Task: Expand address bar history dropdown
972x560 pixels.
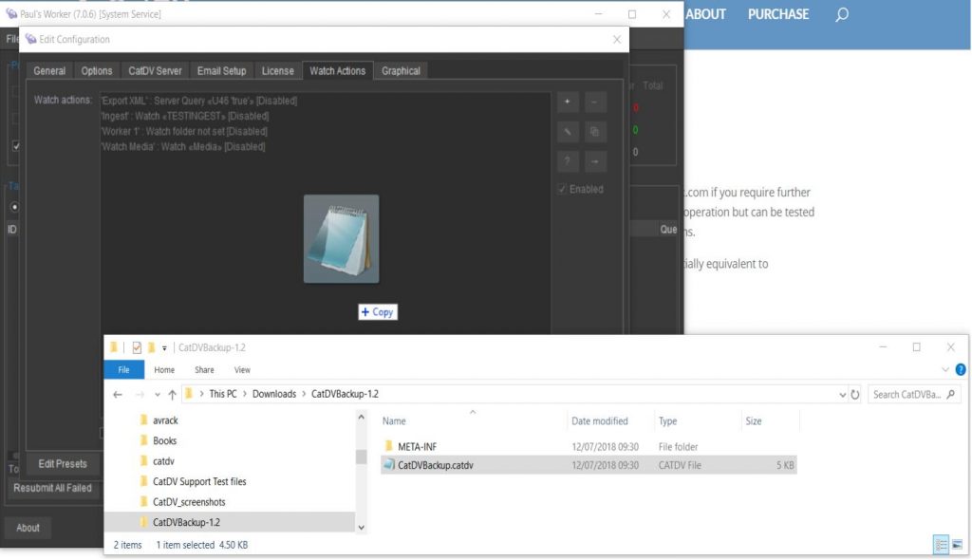Action: click(x=842, y=395)
